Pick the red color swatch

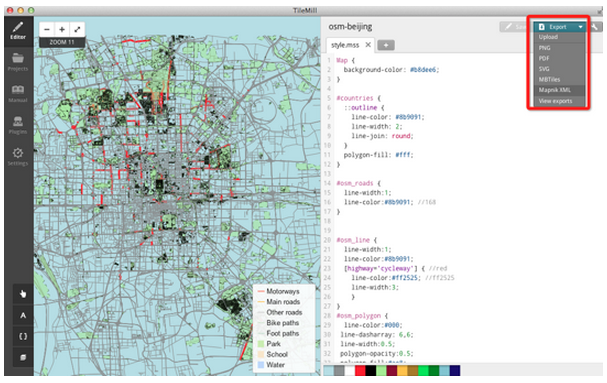(x=360, y=371)
